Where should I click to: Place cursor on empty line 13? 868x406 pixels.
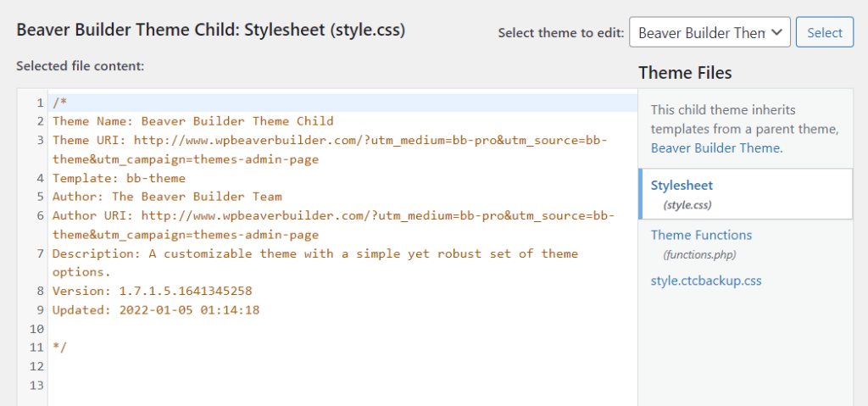coord(342,385)
